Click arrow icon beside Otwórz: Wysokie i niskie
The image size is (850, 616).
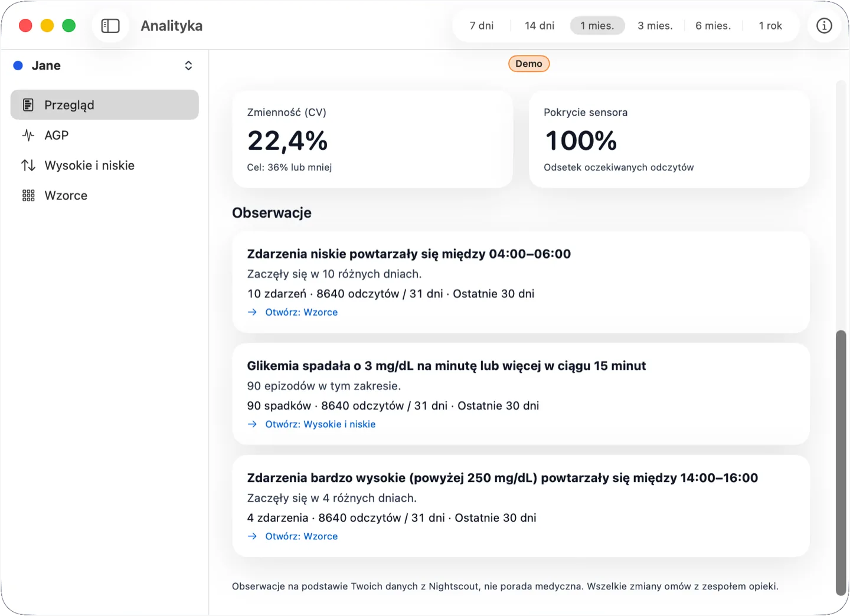click(x=252, y=424)
